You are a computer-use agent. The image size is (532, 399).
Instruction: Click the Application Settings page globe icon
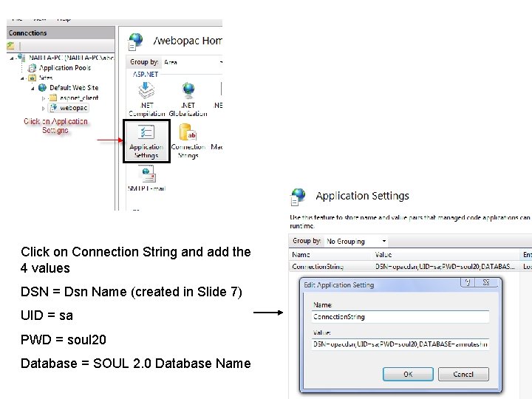[x=299, y=197]
